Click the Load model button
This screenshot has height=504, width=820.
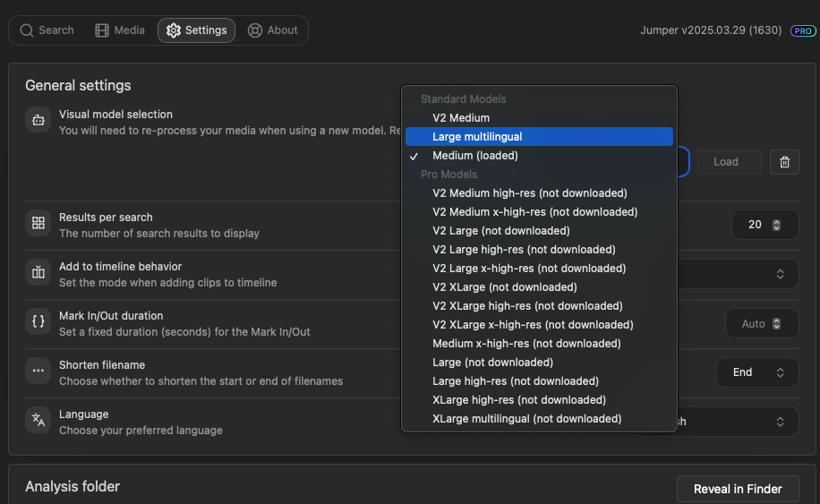[725, 162]
